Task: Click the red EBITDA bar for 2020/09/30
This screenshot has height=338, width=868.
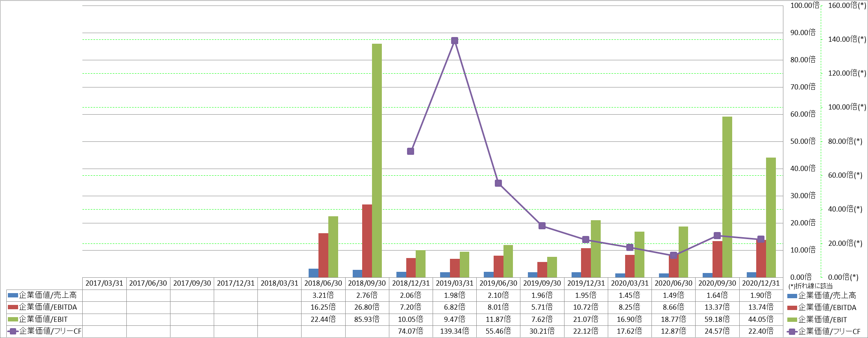Action: 717,259
